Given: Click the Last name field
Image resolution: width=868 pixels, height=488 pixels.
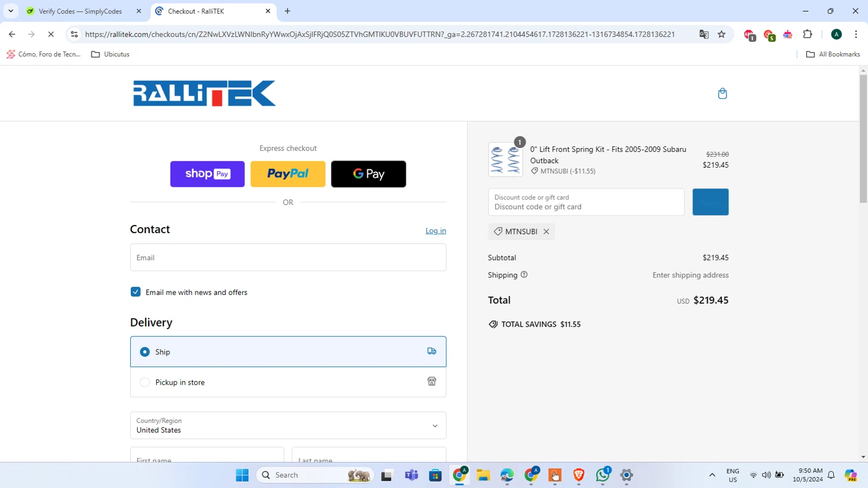Looking at the screenshot, I should 369,455.
